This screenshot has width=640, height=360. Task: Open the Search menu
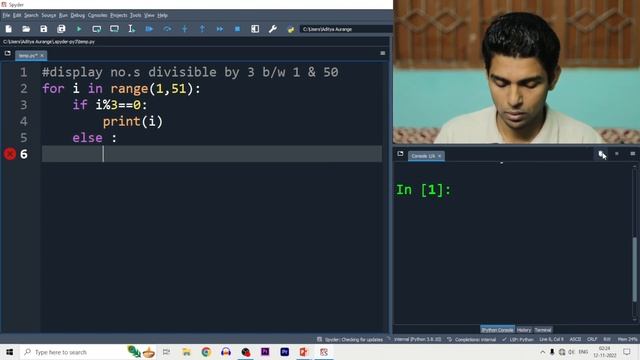point(31,15)
